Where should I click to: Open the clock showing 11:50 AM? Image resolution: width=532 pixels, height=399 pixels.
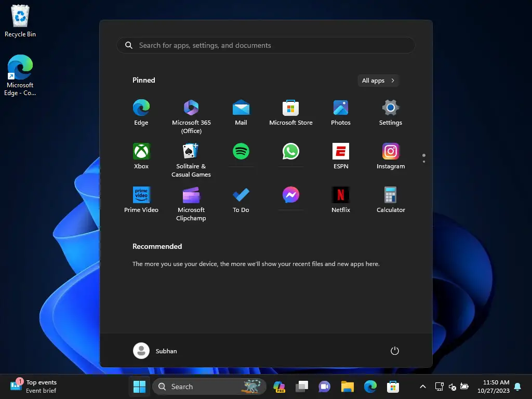pos(494,387)
